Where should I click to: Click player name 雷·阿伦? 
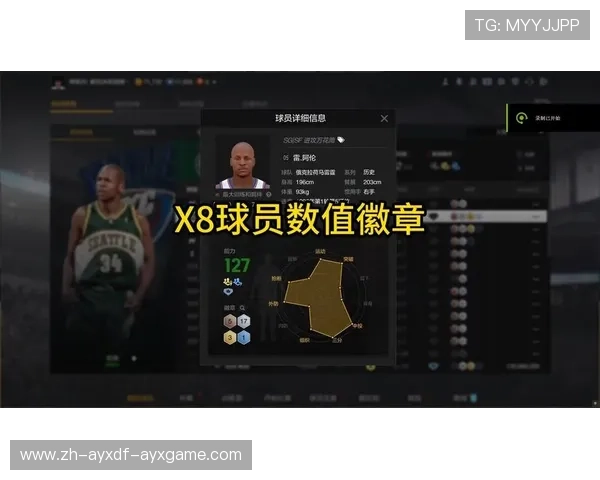[304, 158]
